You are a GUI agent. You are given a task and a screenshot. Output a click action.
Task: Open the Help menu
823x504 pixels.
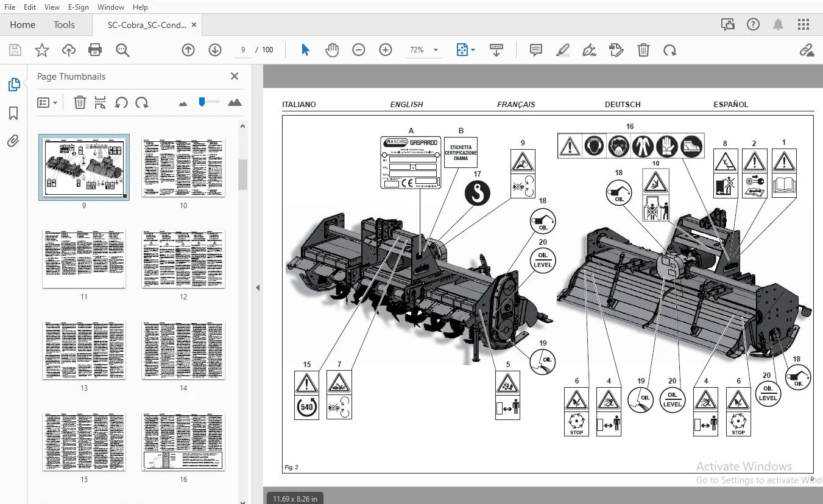(x=140, y=7)
